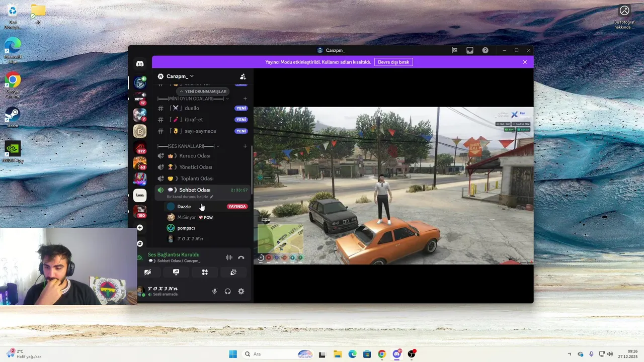The width and height of the screenshot is (644, 362).
Task: Open File Explorer from taskbar
Action: pos(338,354)
